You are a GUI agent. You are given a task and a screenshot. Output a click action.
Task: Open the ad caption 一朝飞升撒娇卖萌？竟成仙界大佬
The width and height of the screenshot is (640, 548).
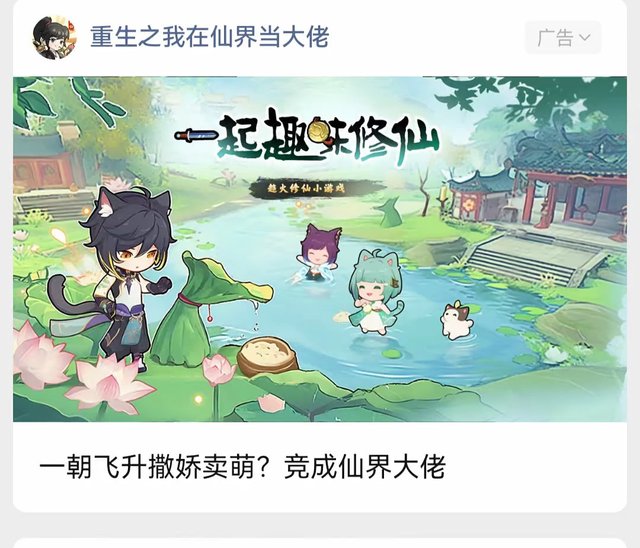(242, 467)
